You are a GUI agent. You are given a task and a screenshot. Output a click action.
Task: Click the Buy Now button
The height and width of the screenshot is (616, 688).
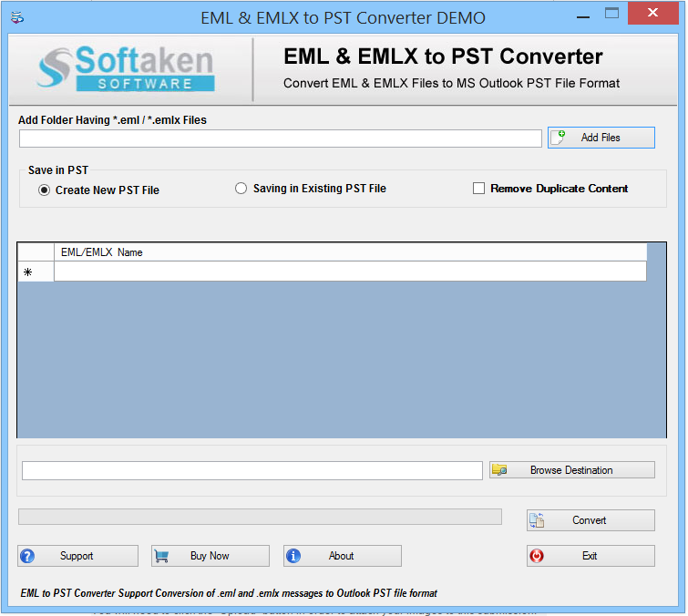click(x=211, y=556)
